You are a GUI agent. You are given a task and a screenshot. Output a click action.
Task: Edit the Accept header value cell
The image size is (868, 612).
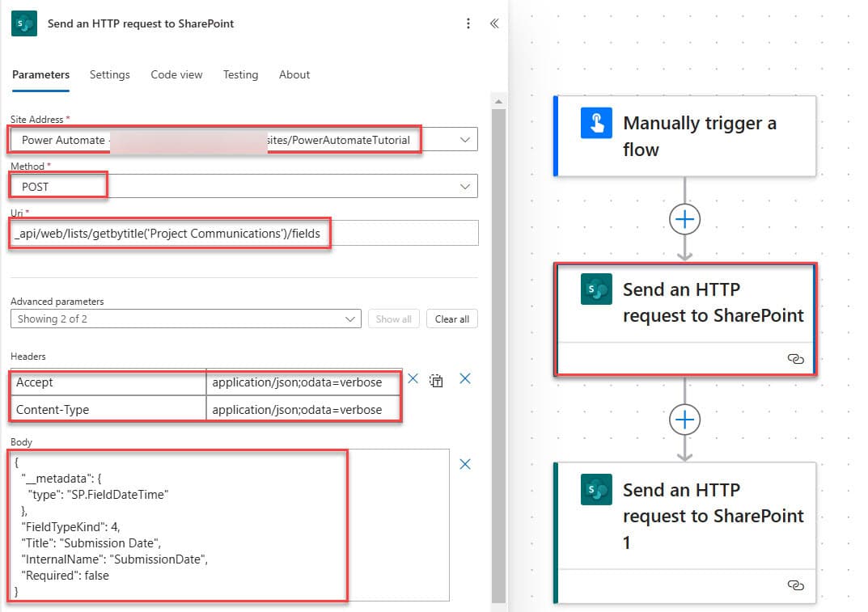303,382
